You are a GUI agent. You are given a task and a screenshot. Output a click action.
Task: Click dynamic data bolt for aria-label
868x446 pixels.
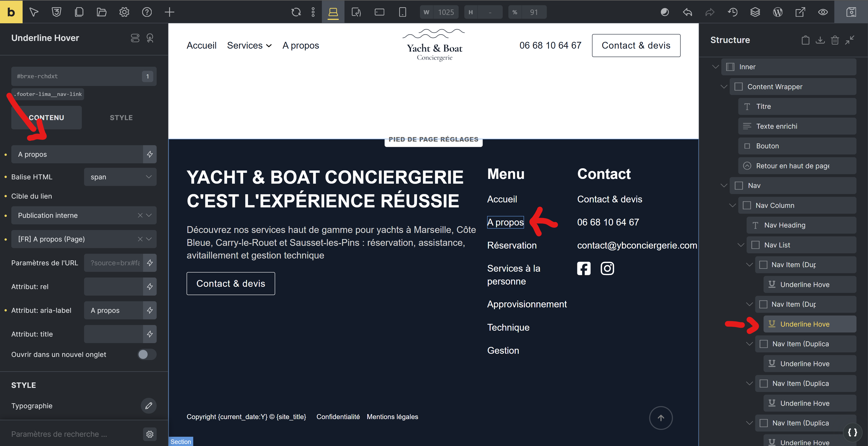[x=150, y=311]
